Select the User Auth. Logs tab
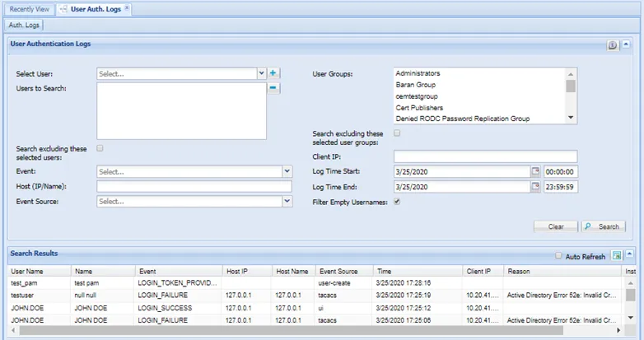The image size is (644, 340). [x=96, y=9]
